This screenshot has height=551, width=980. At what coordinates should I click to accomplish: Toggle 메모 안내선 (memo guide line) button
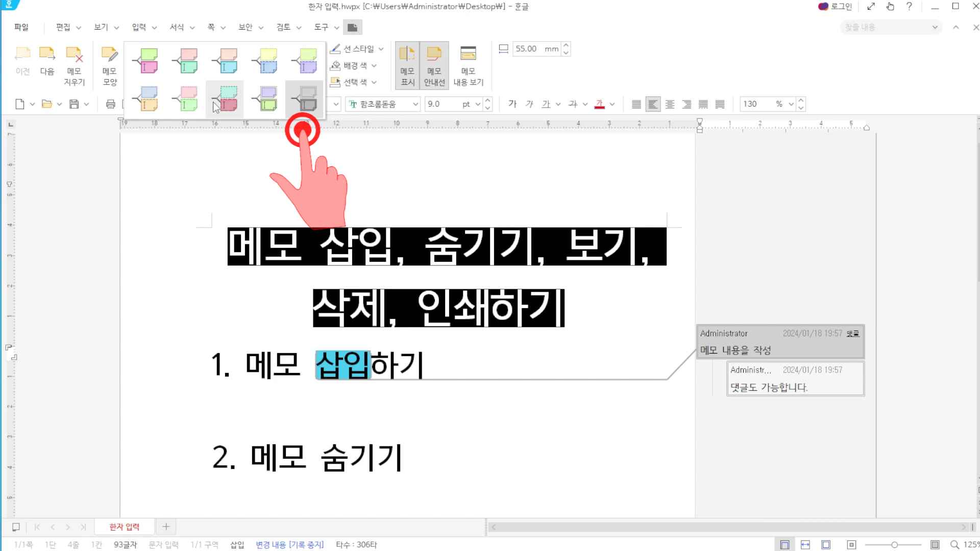434,66
